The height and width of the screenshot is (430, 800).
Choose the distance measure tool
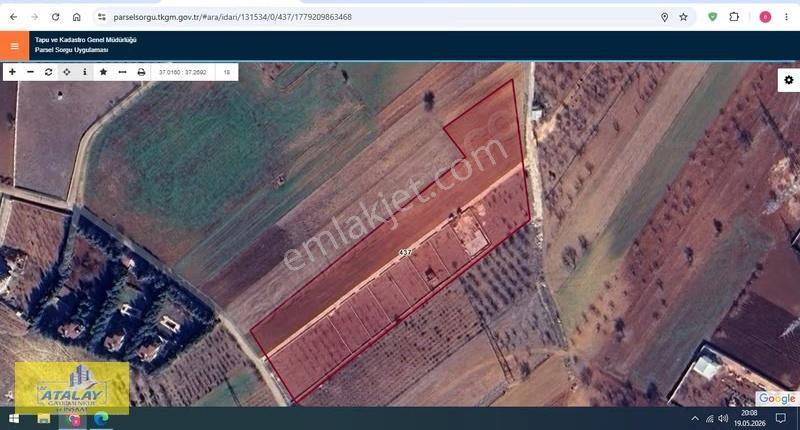[122, 72]
